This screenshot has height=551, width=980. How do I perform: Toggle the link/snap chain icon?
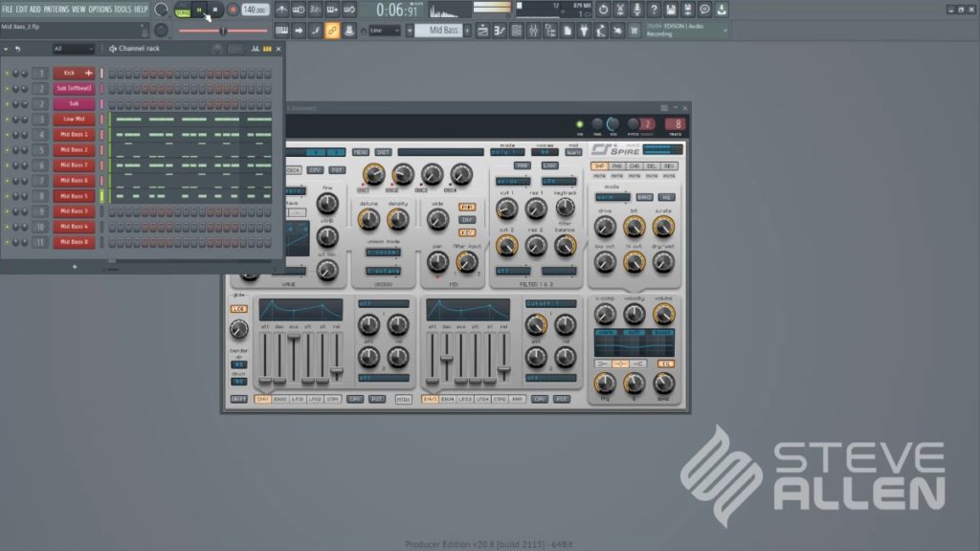332,30
